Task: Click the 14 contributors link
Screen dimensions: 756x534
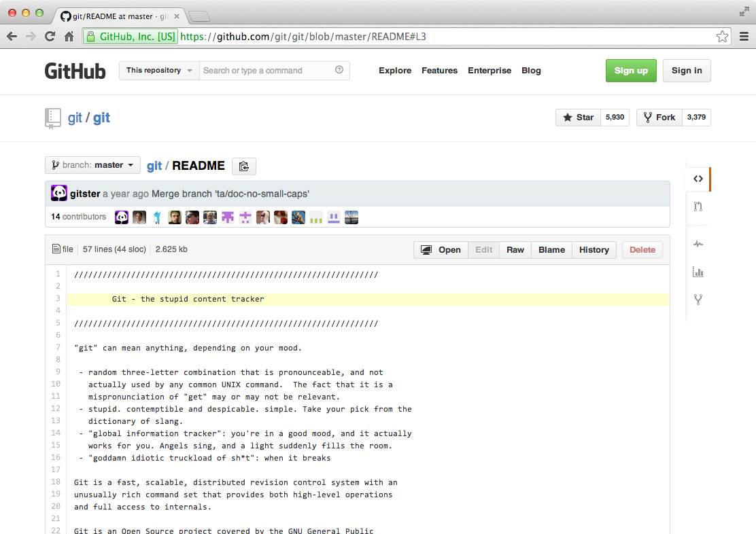Action: [x=79, y=217]
